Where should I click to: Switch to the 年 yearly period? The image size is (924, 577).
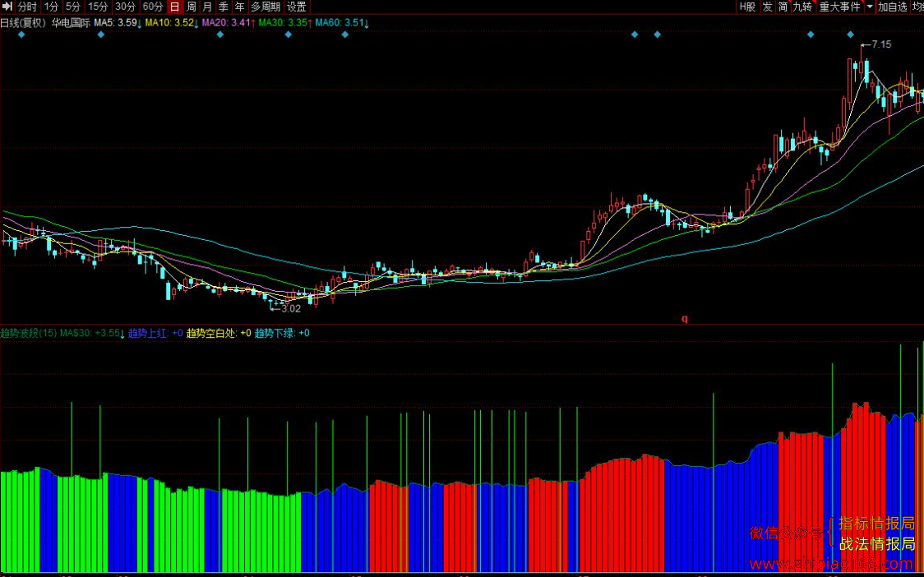[240, 7]
